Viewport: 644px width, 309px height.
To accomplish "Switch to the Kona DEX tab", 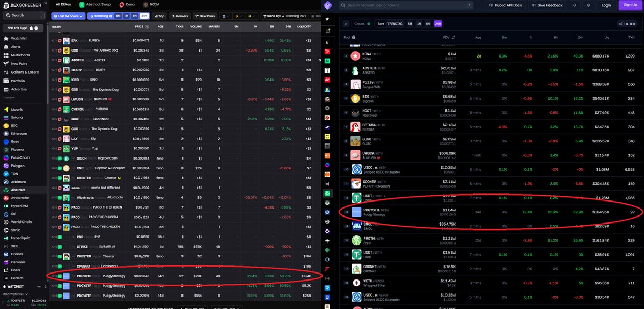I will [127, 4].
